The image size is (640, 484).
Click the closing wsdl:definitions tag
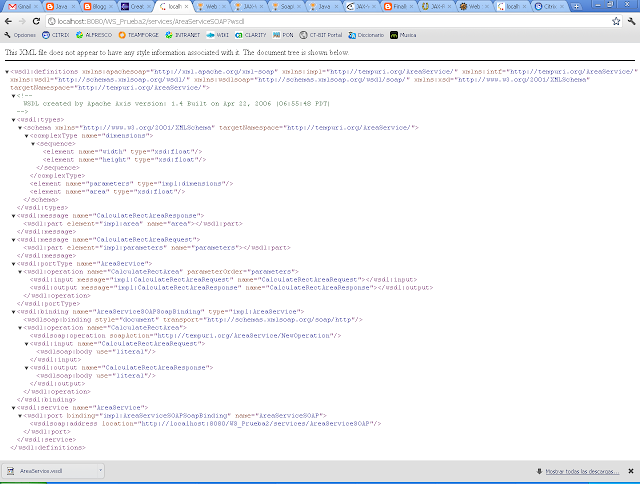click(x=48, y=448)
